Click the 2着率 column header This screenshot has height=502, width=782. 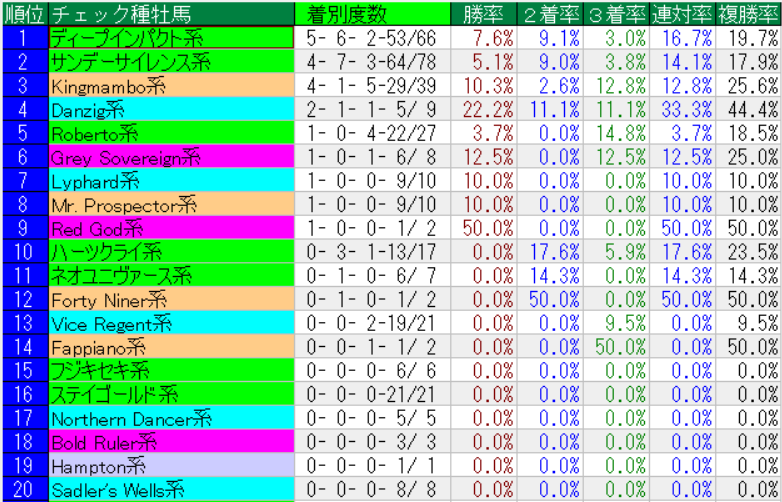coord(551,13)
